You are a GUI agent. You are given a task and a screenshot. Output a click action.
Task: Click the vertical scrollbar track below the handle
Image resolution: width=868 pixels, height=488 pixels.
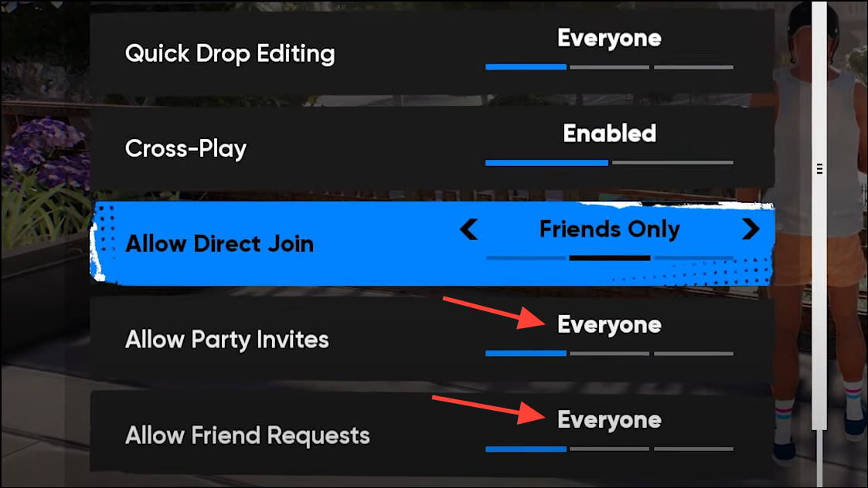[819, 458]
